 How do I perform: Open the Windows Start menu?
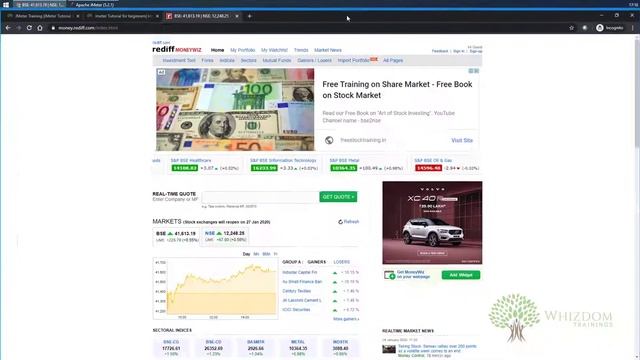[6, 4]
